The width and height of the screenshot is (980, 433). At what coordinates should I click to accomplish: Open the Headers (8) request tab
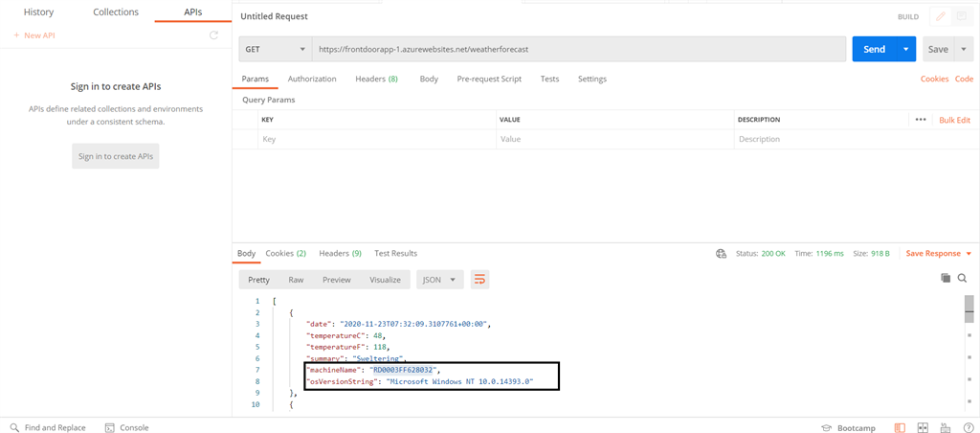[x=376, y=79]
